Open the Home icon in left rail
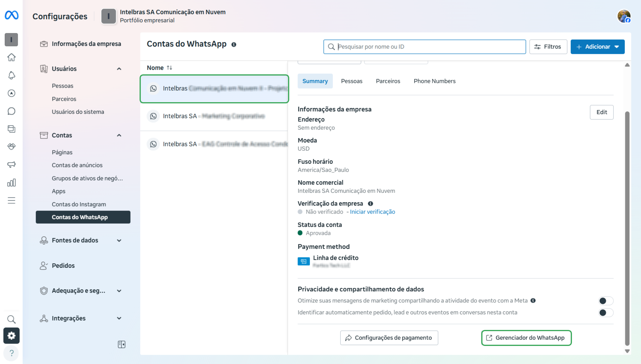The width and height of the screenshot is (641, 364). click(11, 57)
